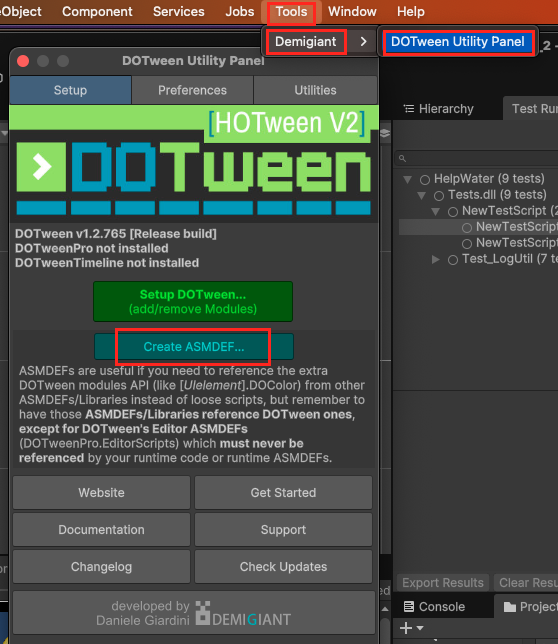Click the Create ASMDEF button
This screenshot has height=644, width=558.
click(x=194, y=347)
